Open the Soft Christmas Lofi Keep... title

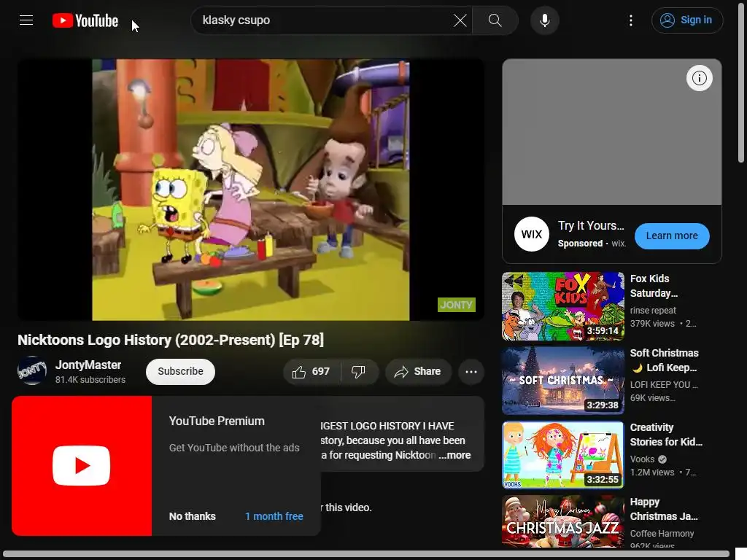coord(664,360)
